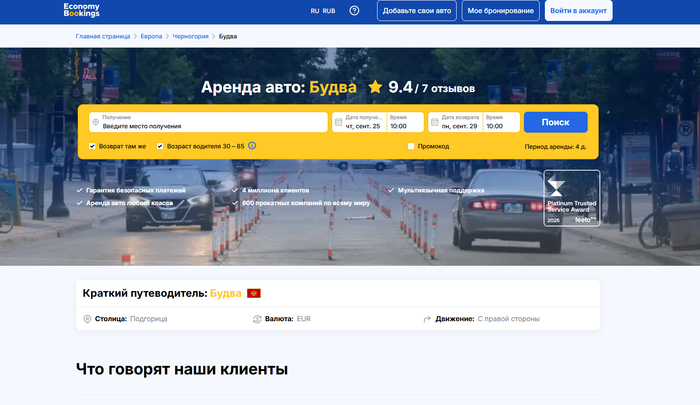Viewport: 700px width, 405px height.
Task: Open the return time 10:00 dropdown
Action: pos(502,122)
